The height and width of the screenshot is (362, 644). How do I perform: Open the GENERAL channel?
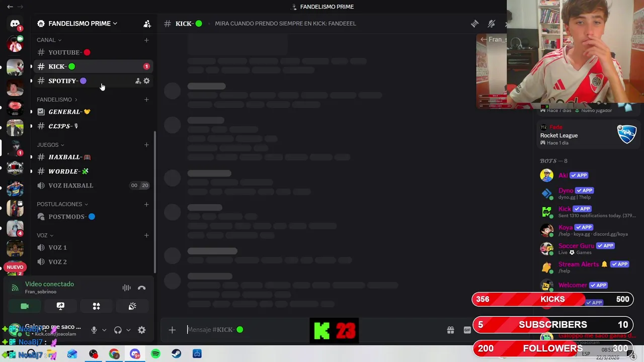click(x=93, y=112)
